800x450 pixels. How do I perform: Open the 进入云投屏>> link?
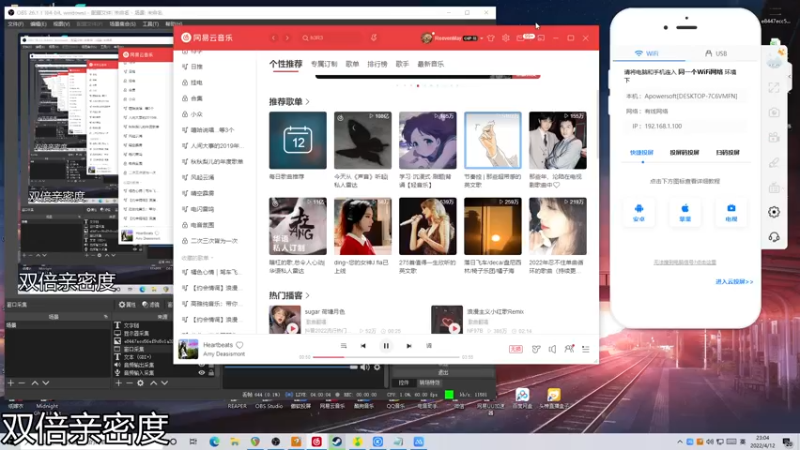point(734,282)
